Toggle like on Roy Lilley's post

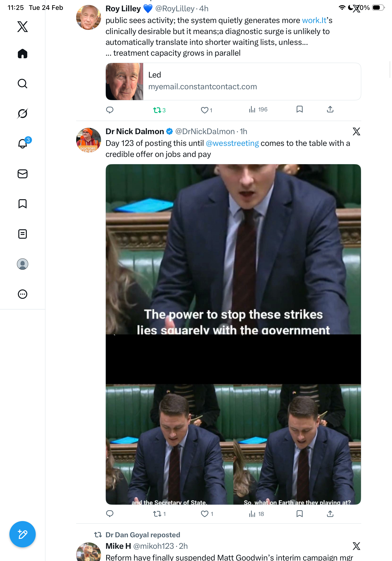point(207,110)
